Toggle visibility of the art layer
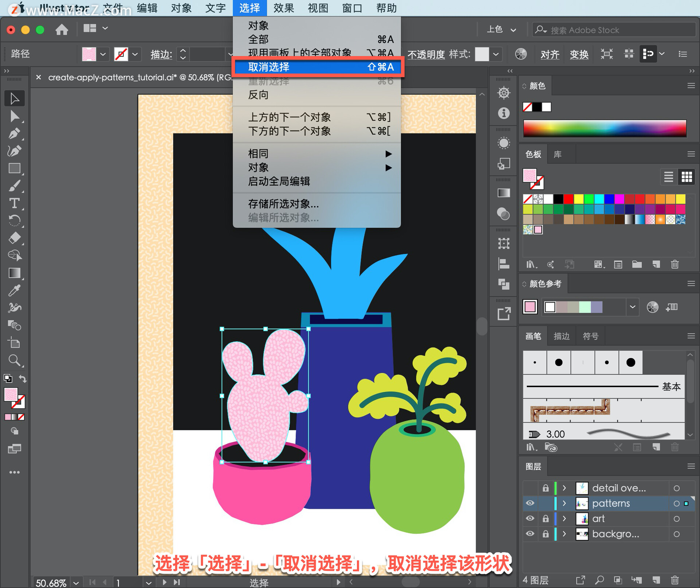Screen dimensions: 700x588 pyautogui.click(x=530, y=519)
